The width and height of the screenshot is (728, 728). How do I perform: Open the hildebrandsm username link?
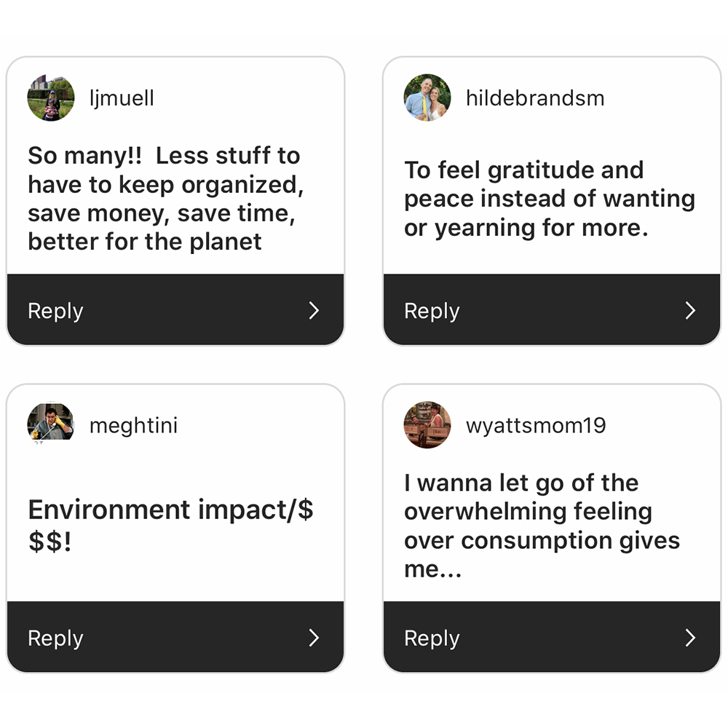coord(535,98)
